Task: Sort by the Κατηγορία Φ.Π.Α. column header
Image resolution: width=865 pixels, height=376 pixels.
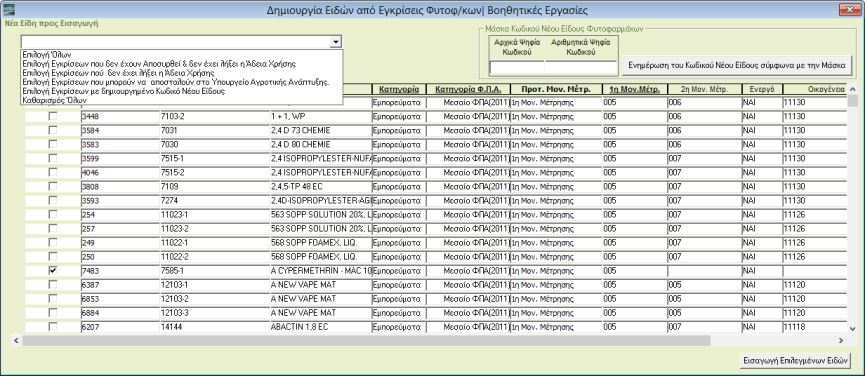Action: 468,89
